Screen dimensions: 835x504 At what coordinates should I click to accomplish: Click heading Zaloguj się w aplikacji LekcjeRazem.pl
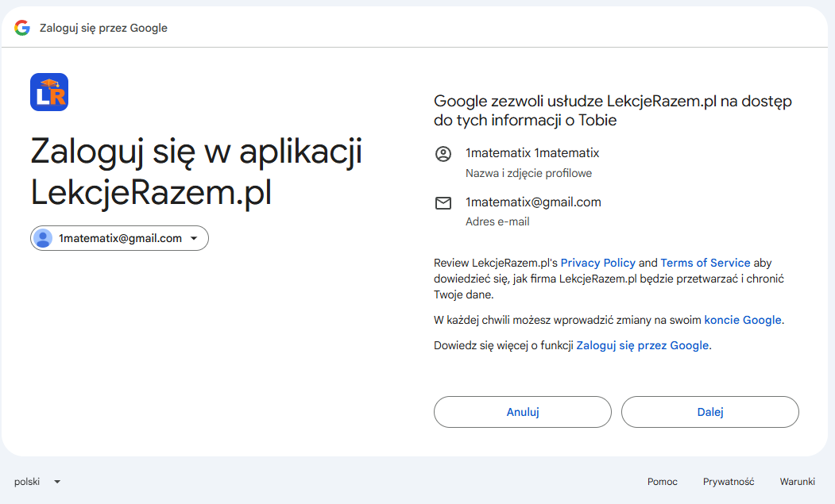tap(196, 171)
